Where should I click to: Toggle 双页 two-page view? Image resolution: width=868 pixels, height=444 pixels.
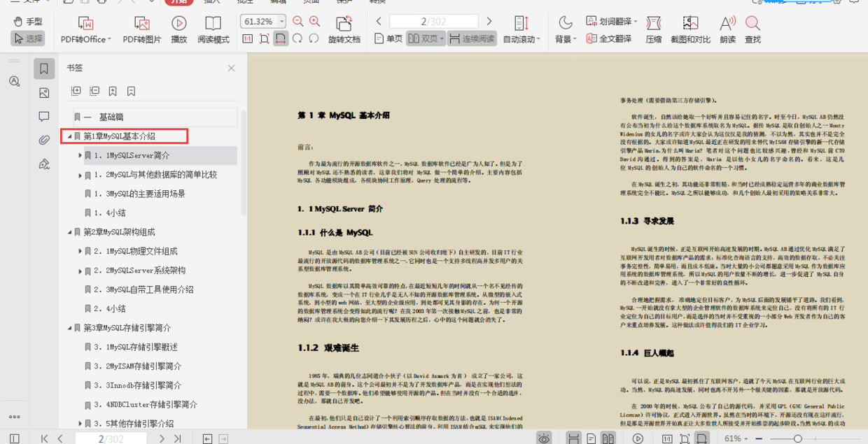click(426, 38)
